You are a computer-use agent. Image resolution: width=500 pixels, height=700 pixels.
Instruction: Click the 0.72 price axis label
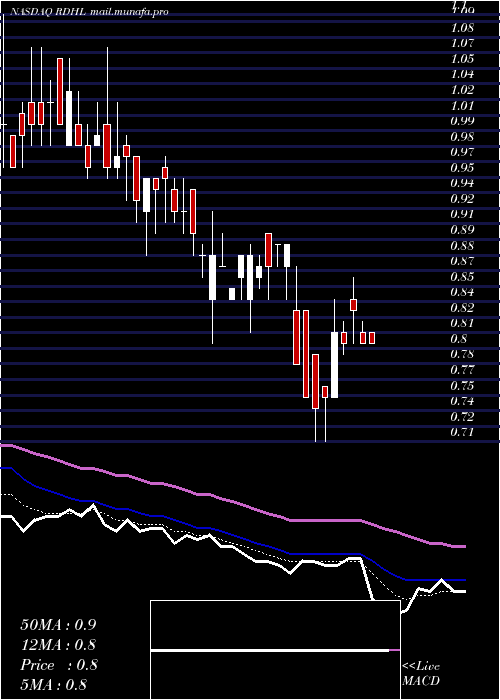coord(462,417)
